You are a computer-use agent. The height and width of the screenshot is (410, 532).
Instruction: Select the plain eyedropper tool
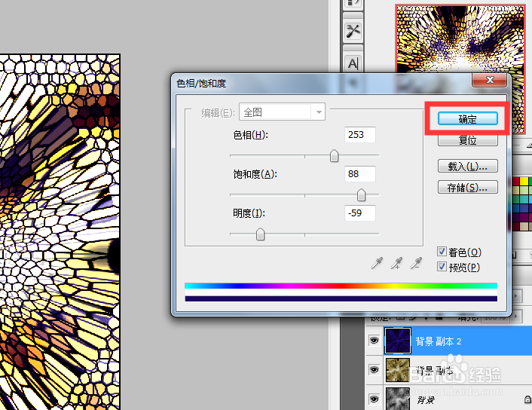tap(377, 263)
